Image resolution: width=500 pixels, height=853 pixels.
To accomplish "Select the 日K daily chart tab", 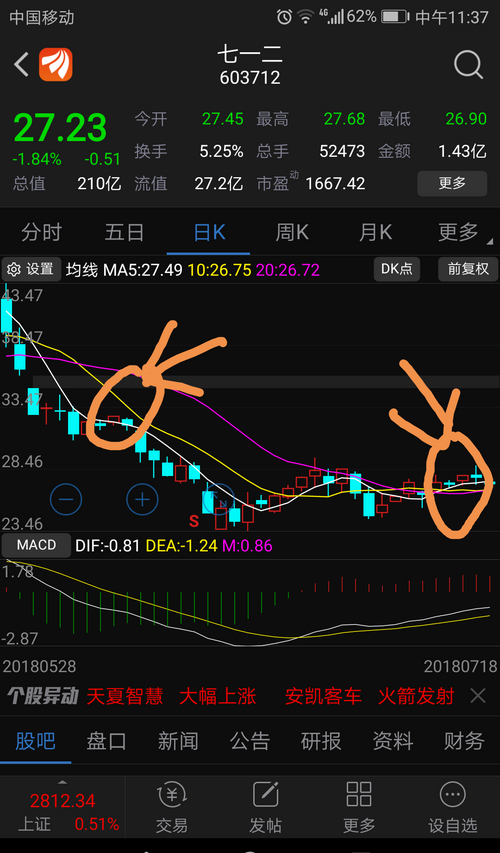I will coord(209,233).
